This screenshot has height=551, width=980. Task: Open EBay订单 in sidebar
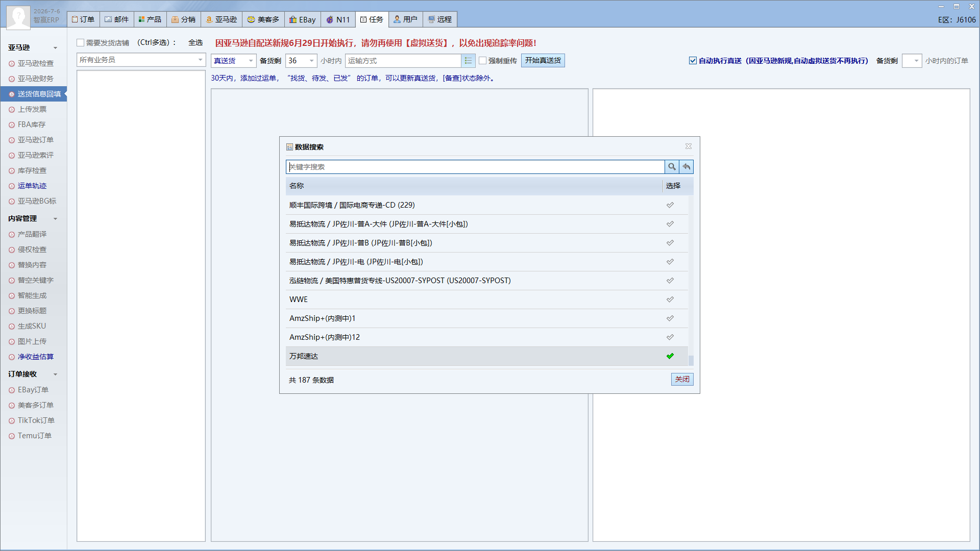pyautogui.click(x=33, y=390)
